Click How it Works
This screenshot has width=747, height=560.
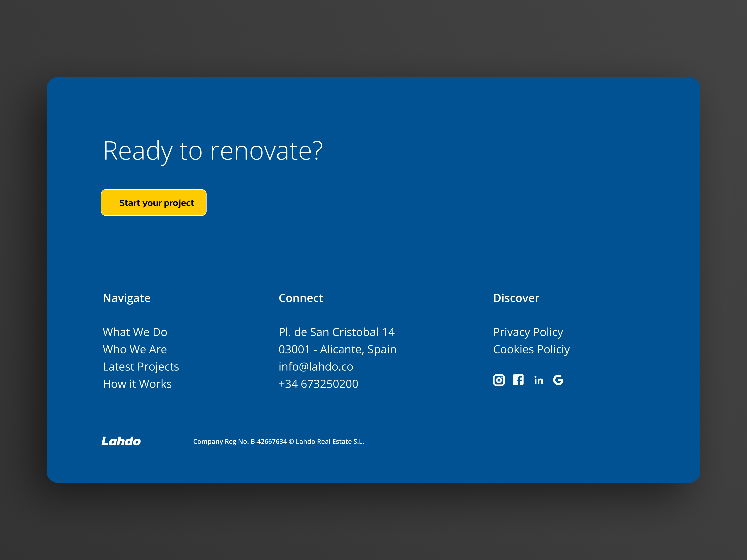coord(137,383)
